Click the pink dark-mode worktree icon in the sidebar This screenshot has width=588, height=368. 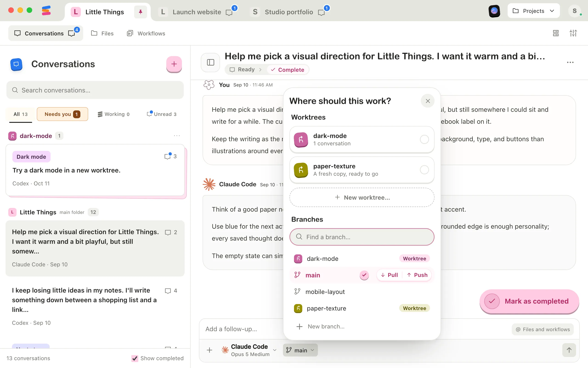click(12, 136)
